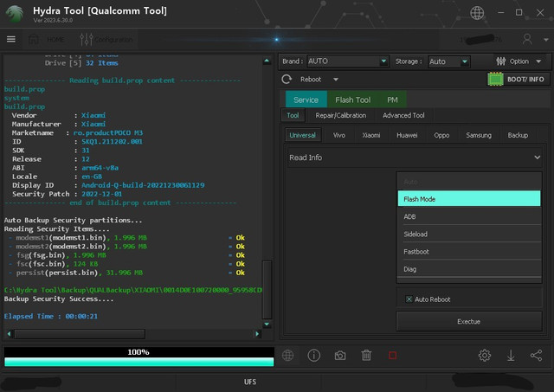The width and height of the screenshot is (554, 392).
Task: Click the 100% progress bar
Action: [138, 357]
